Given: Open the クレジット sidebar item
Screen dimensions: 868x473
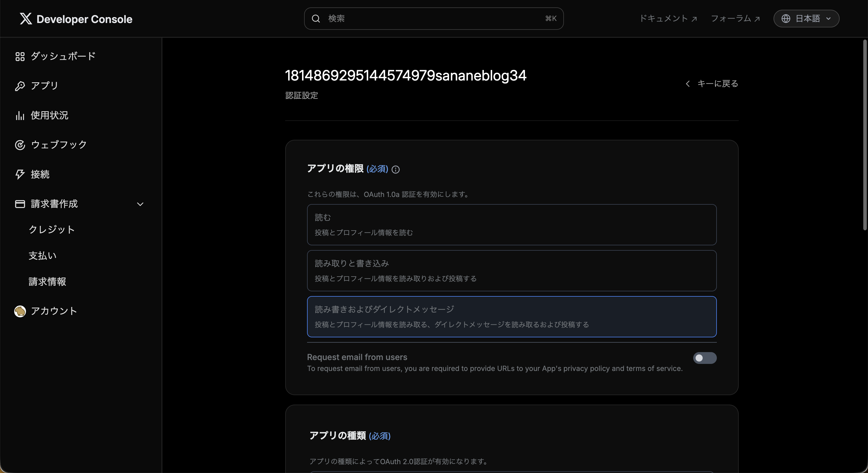Looking at the screenshot, I should coord(52,230).
